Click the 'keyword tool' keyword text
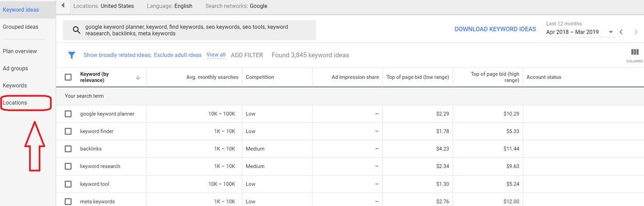This screenshot has height=206, width=644. [95, 184]
